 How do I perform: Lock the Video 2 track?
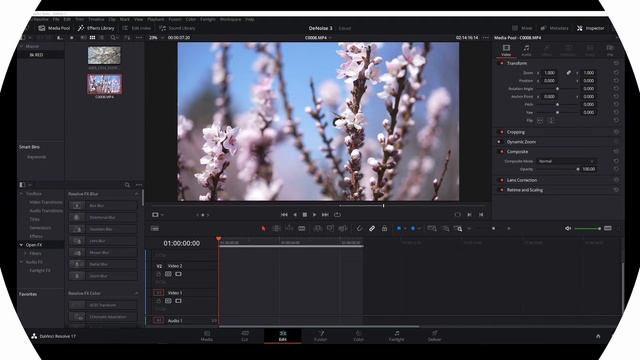pyautogui.click(x=158, y=274)
